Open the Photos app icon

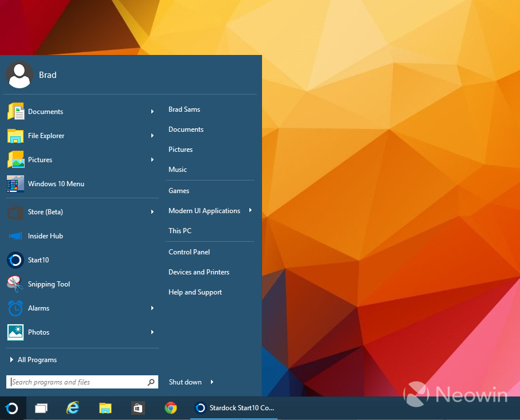(15, 332)
